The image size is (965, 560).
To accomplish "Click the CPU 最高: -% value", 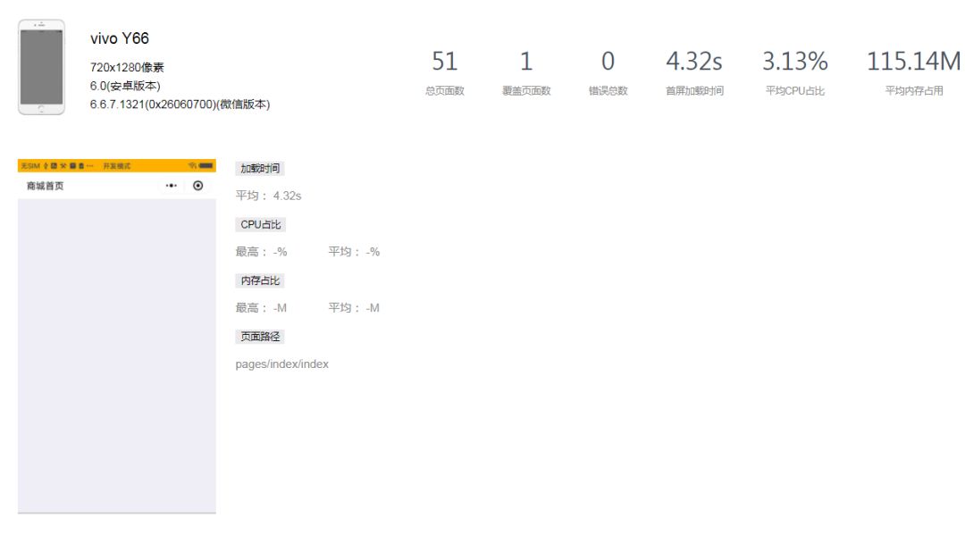I will 261,252.
